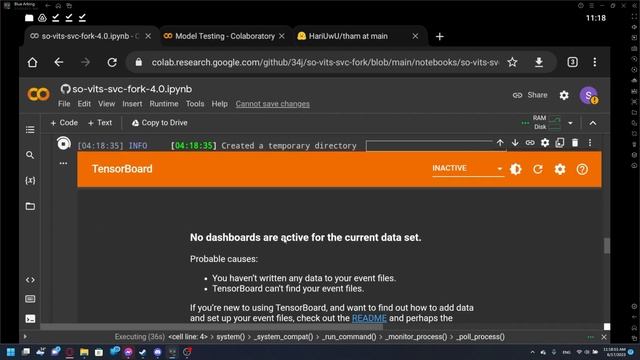The width and height of the screenshot is (640, 360).
Task: Select the Executing (36s) status text
Action: [139, 337]
